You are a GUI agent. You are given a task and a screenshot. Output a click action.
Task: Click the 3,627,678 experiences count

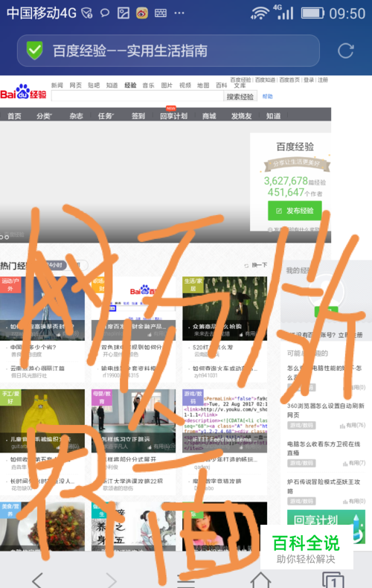pos(286,181)
